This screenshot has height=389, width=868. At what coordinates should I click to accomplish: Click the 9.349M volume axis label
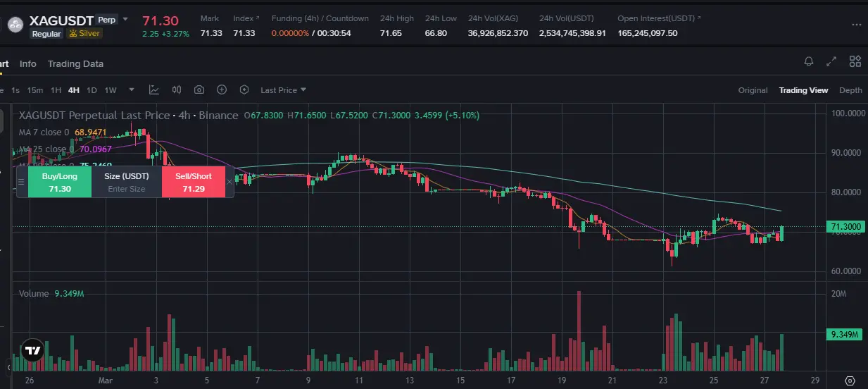pos(843,334)
